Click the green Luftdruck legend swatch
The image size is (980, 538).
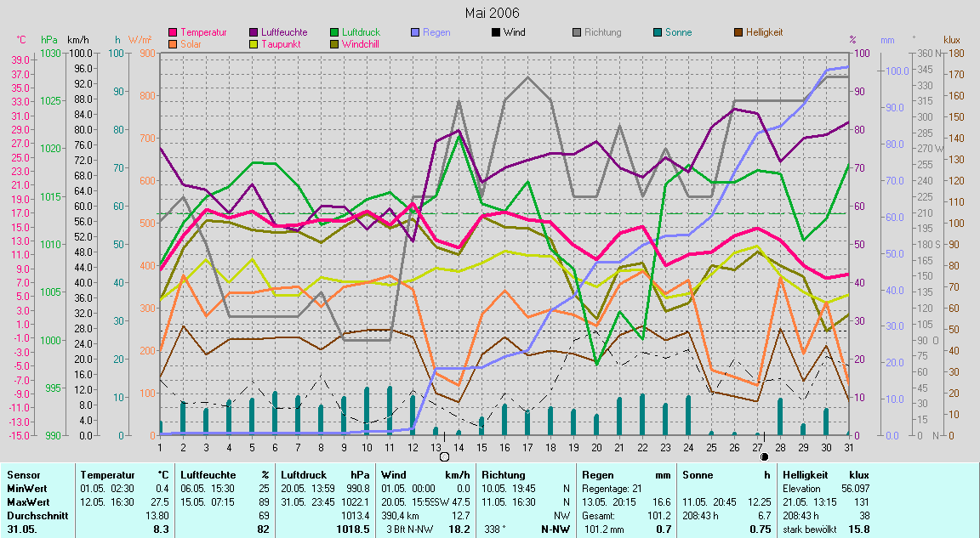tap(333, 32)
